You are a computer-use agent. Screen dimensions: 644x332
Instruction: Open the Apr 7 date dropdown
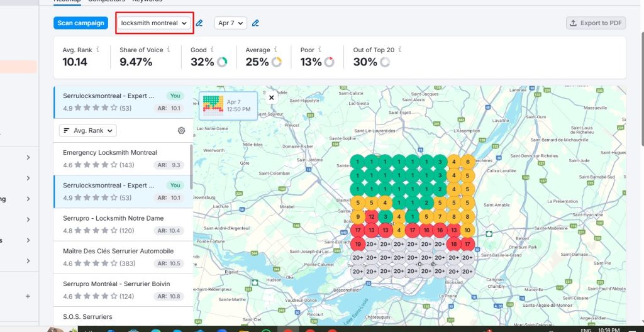[230, 23]
